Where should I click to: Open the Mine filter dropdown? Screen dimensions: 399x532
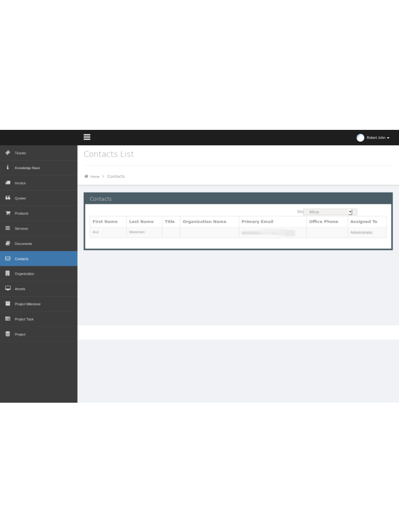[330, 212]
